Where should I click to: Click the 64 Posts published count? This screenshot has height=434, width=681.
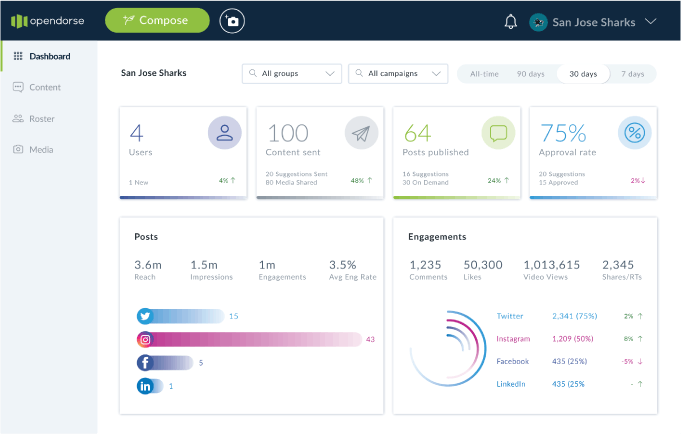417,133
